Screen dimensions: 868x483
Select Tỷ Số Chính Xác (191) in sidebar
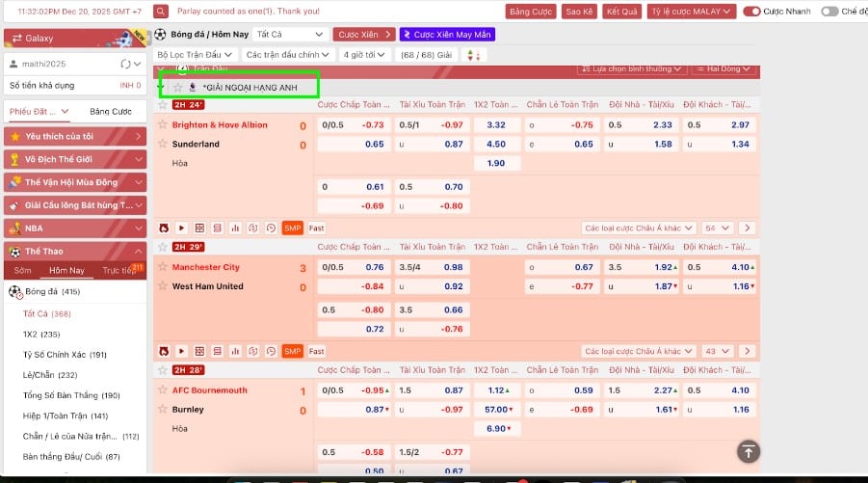[65, 355]
